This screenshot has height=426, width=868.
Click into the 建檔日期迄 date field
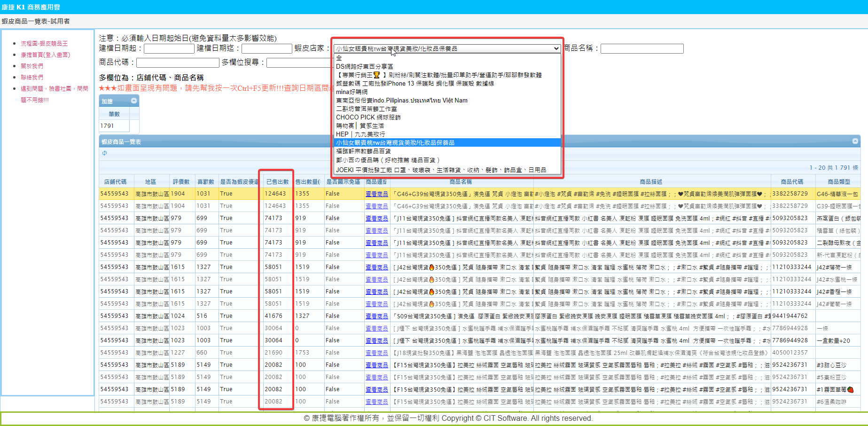pos(266,48)
